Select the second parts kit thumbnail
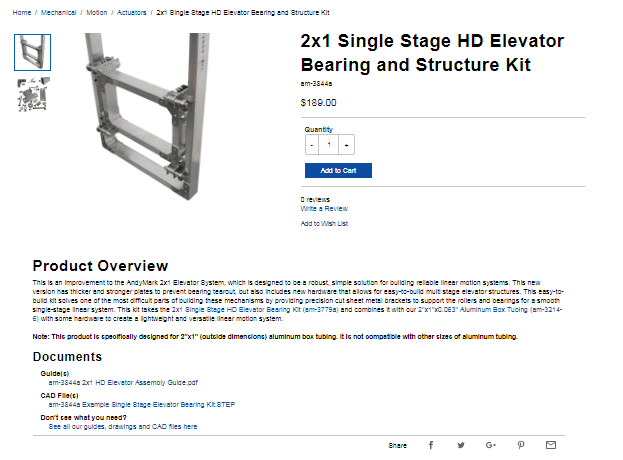 (33, 93)
